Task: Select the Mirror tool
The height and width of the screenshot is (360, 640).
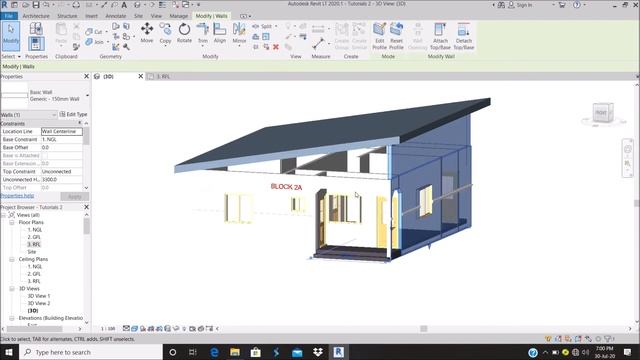Action: (x=239, y=33)
